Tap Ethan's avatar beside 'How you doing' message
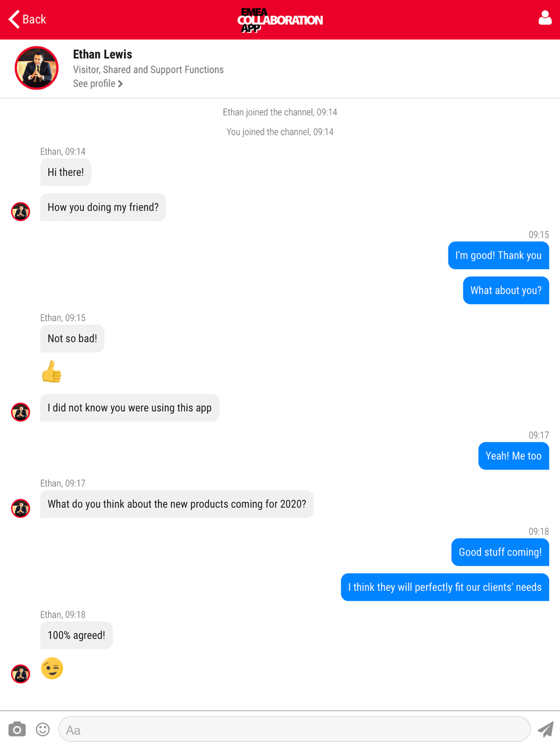This screenshot has height=747, width=560. [x=21, y=212]
